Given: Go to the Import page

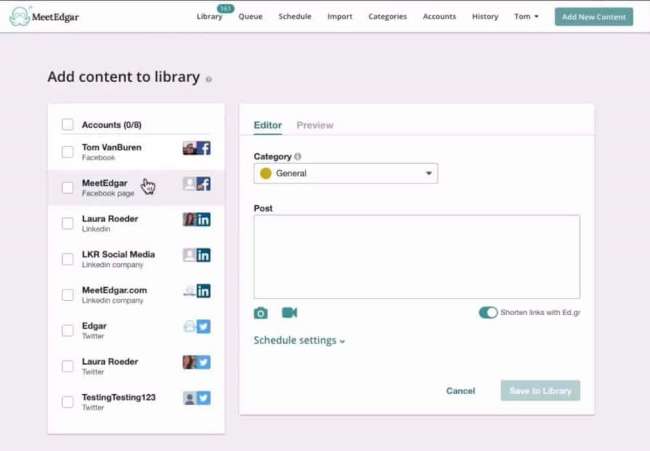Looking at the screenshot, I should pyautogui.click(x=340, y=17).
